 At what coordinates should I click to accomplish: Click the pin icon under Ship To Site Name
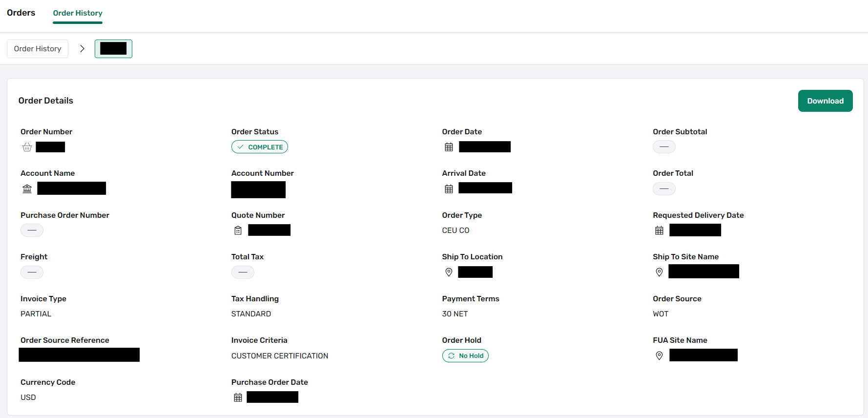660,272
